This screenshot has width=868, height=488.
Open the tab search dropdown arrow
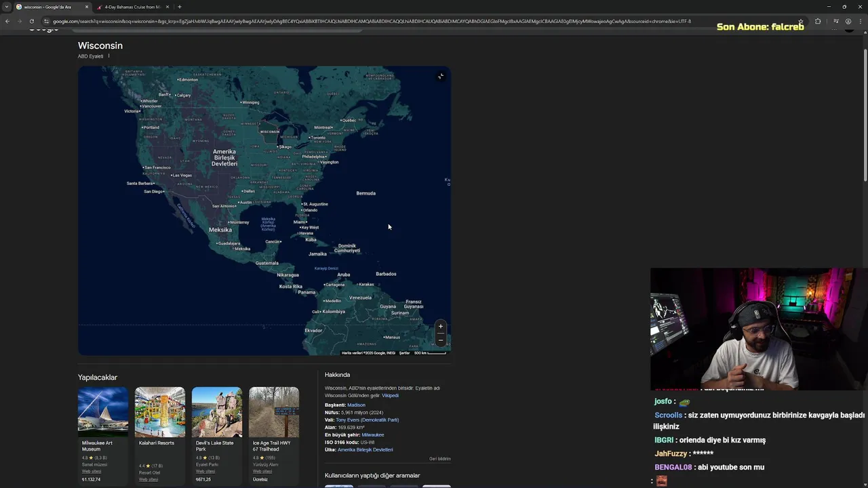click(7, 7)
